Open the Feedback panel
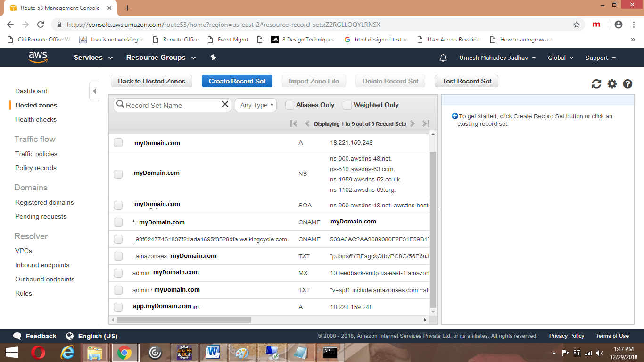644x362 pixels. click(x=34, y=336)
